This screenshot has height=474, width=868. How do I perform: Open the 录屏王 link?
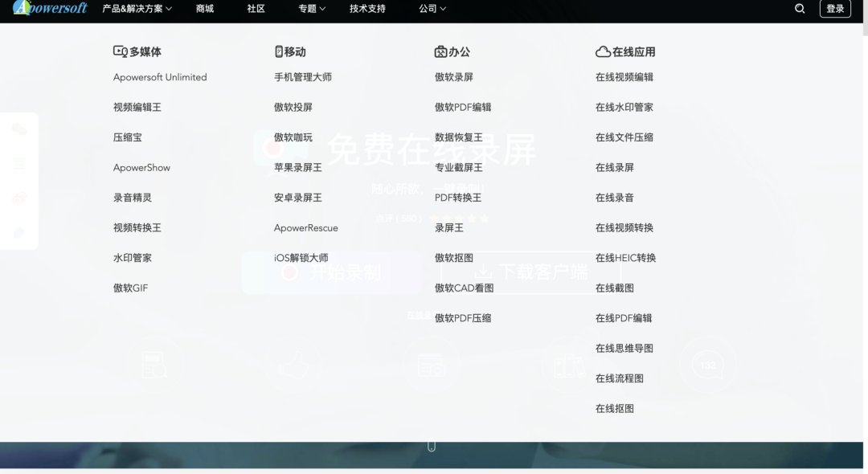tap(449, 227)
